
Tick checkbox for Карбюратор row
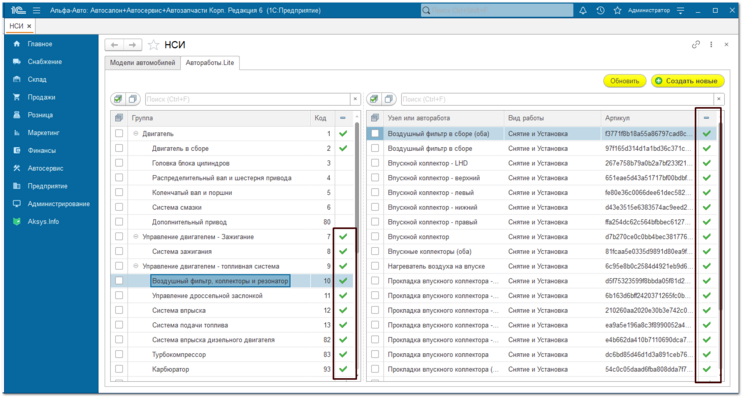pyautogui.click(x=119, y=369)
